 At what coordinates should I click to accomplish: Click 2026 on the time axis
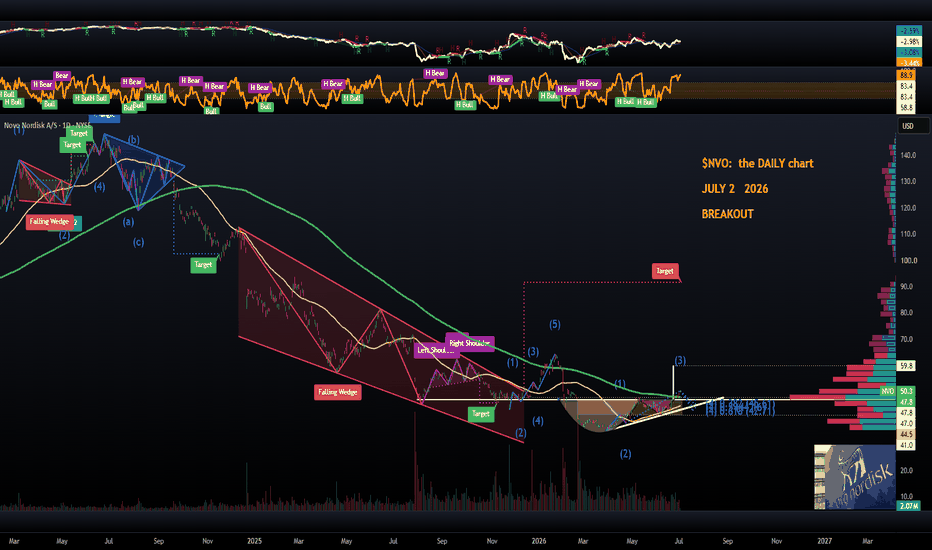click(539, 541)
